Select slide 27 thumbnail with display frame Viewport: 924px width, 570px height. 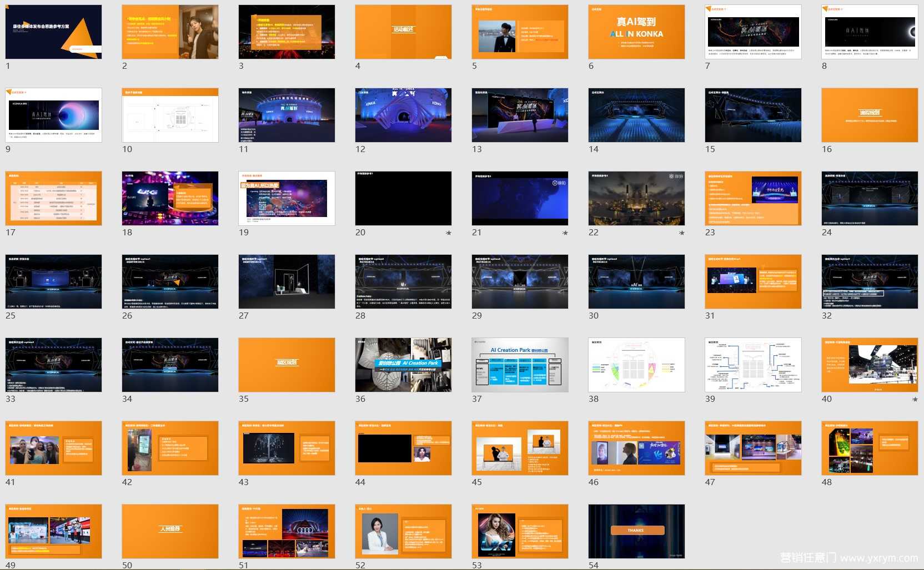287,281
